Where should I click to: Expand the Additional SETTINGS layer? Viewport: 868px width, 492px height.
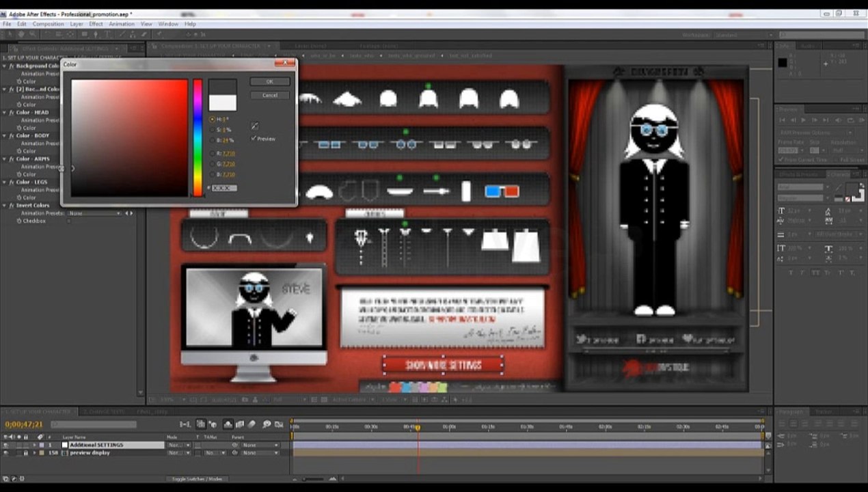click(x=34, y=445)
